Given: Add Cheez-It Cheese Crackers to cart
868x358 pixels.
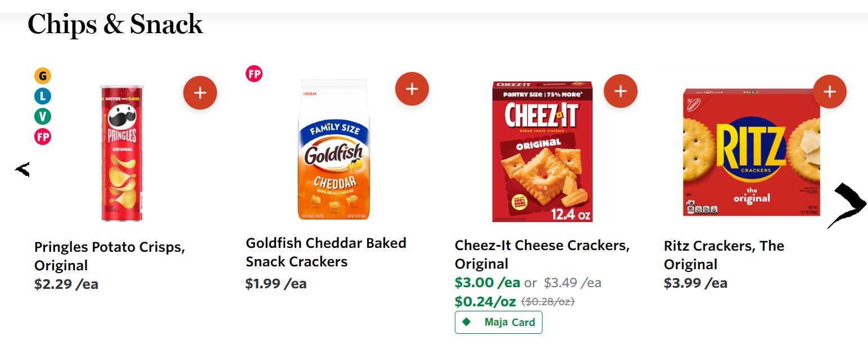Looking at the screenshot, I should coord(621,91).
